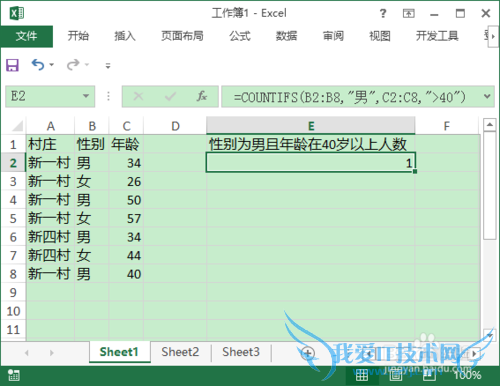Select column B header
Screen dimensions: 500x386
pyautogui.click(x=92, y=126)
